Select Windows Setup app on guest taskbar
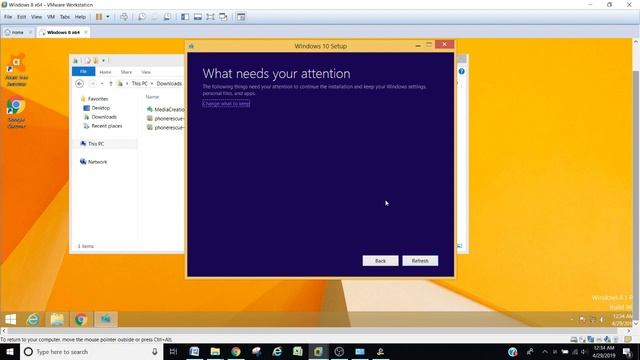640x360 pixels. click(106, 319)
